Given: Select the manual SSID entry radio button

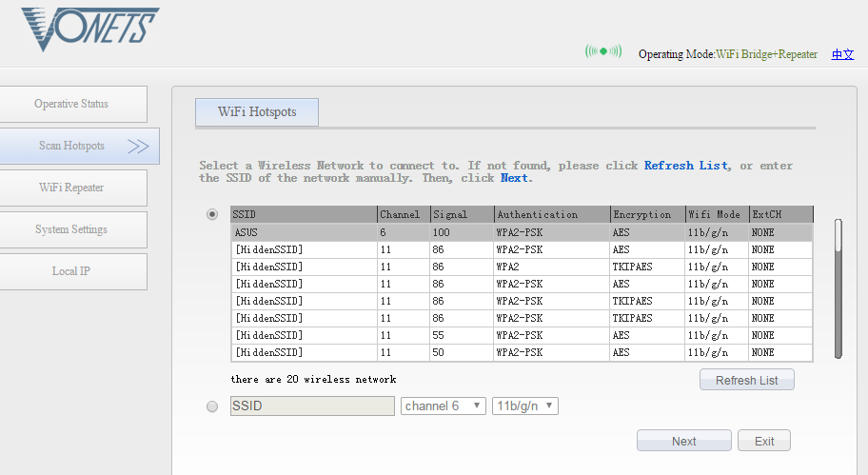Looking at the screenshot, I should pos(212,406).
